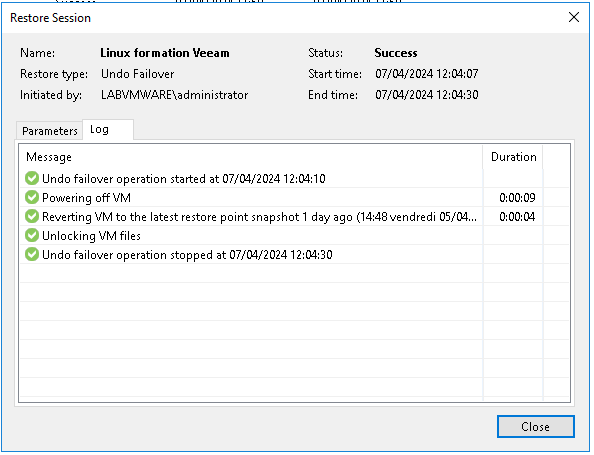Click success icon beside 'Undo failover operation started'
The width and height of the screenshot is (594, 455).
[x=32, y=178]
